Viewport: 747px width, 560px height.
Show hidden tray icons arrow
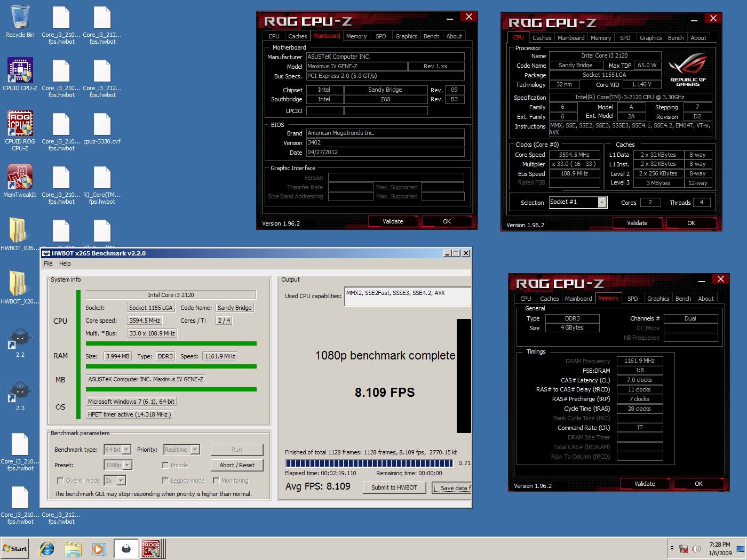coord(672,548)
